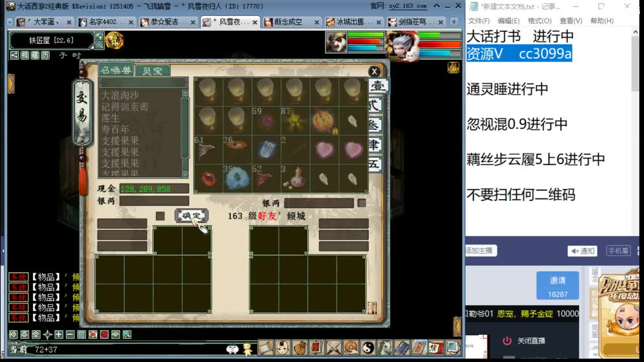Open the 格式(O) menu in Notepad
The height and width of the screenshot is (362, 644).
pos(539,21)
